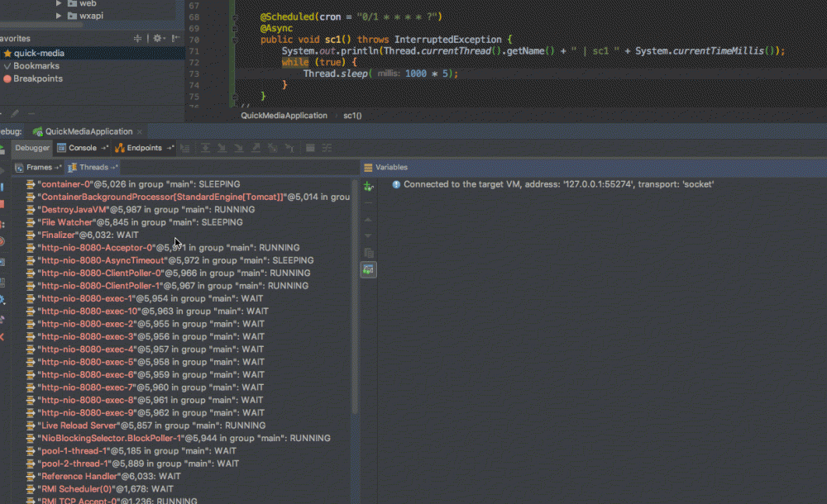827x504 pixels.
Task: Click the Step Into toolbar icon
Action: pos(222,148)
